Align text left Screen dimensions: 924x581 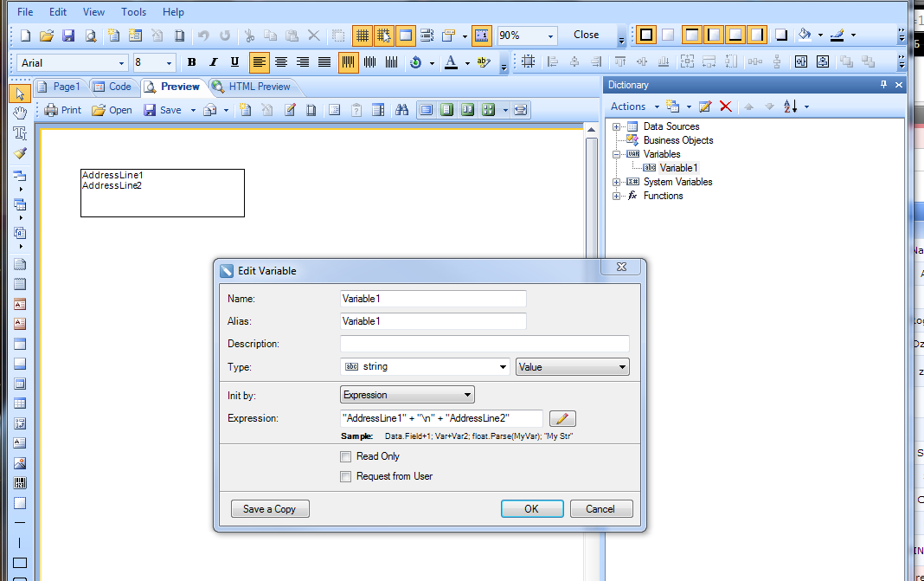tap(260, 62)
